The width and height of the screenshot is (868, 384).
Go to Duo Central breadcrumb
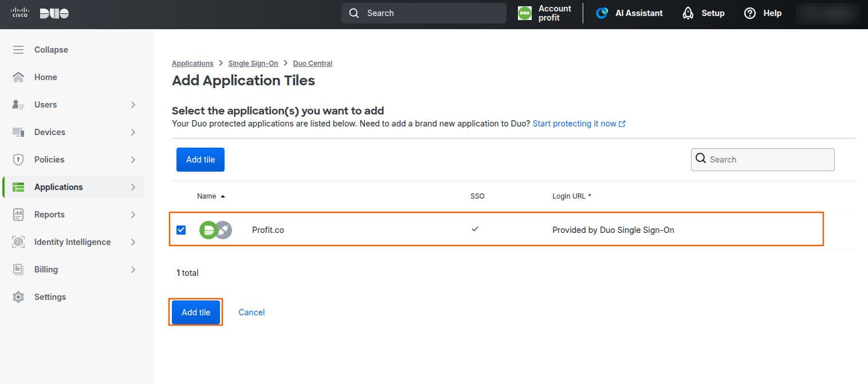(313, 64)
